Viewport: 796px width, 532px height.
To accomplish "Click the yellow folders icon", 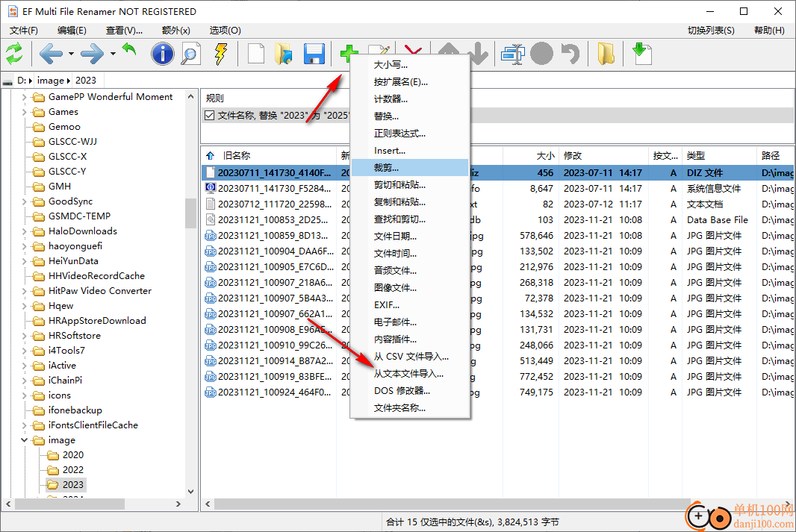I will pyautogui.click(x=606, y=54).
